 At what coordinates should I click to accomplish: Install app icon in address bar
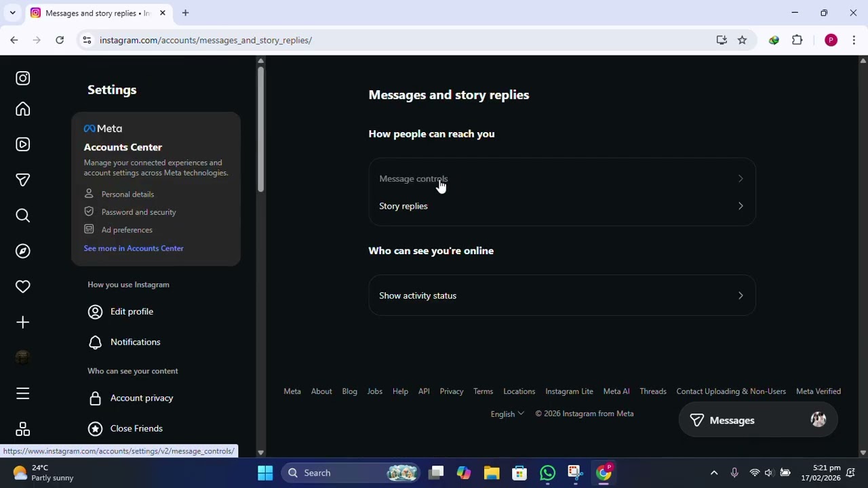click(x=722, y=40)
